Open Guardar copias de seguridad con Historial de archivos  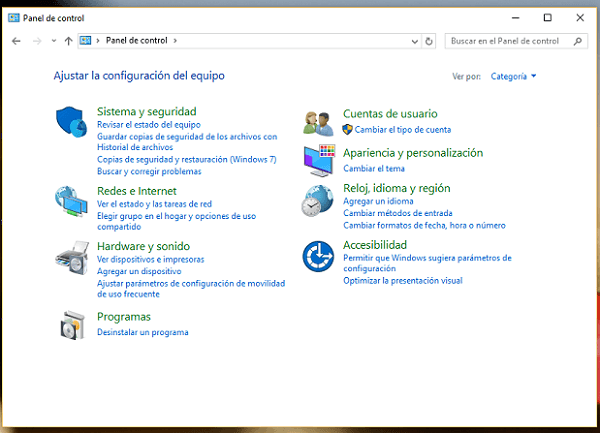pyautogui.click(x=187, y=142)
